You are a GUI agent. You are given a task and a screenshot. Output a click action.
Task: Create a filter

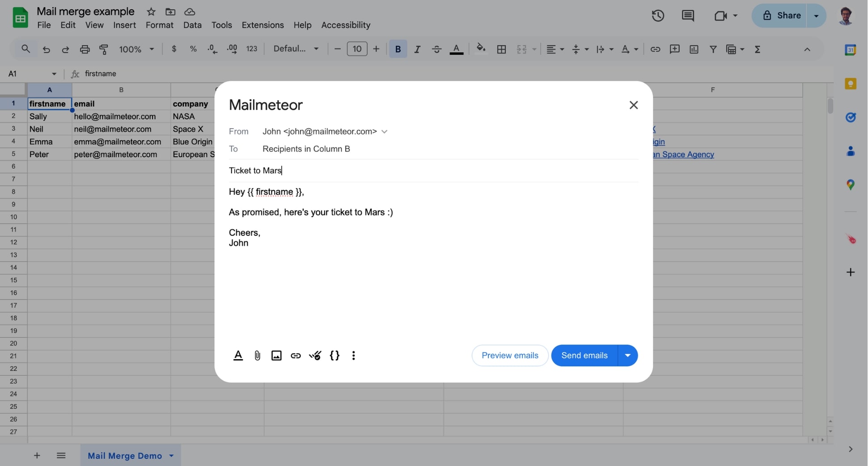(x=713, y=49)
